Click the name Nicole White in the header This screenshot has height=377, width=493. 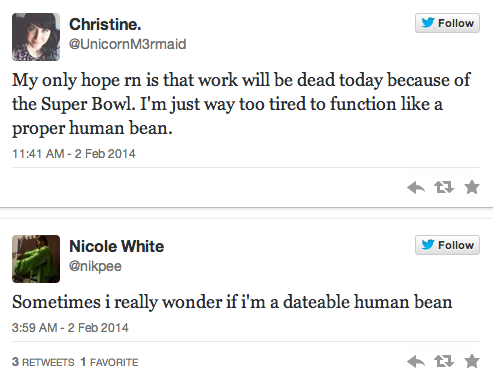(117, 246)
